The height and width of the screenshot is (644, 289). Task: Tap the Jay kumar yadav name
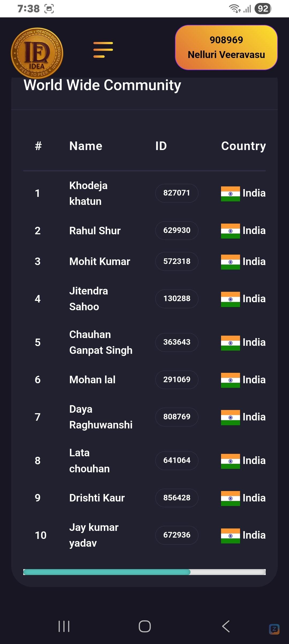pos(94,535)
